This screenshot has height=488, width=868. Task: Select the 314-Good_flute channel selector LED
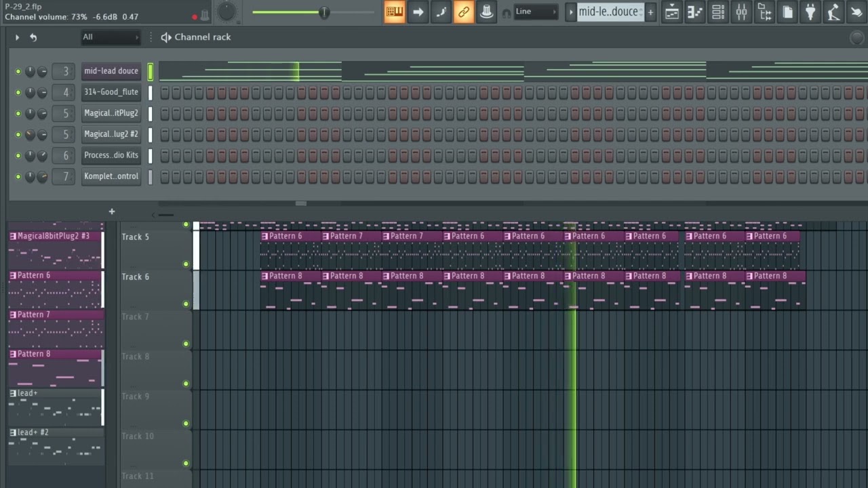[151, 92]
